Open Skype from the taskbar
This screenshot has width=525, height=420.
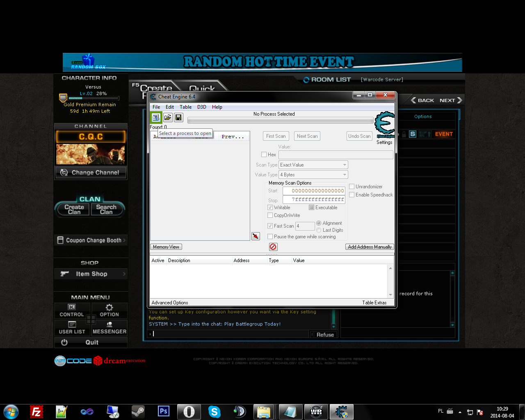click(x=214, y=412)
